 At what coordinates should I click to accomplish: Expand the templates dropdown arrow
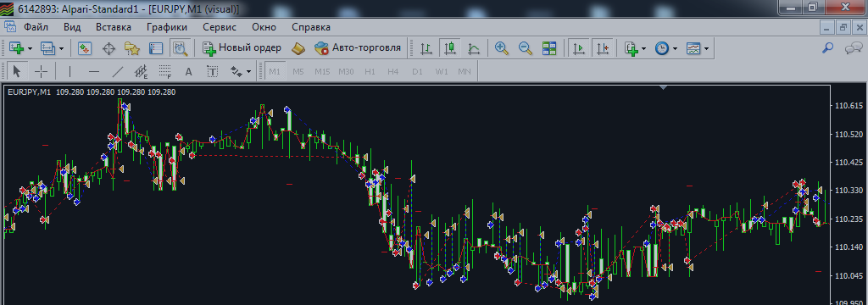(707, 48)
